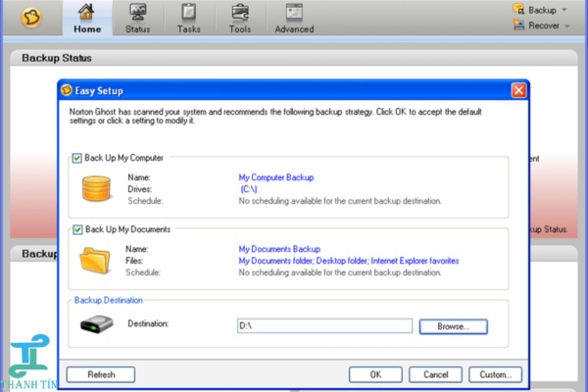Expand the Recover dropdown arrow

point(567,25)
